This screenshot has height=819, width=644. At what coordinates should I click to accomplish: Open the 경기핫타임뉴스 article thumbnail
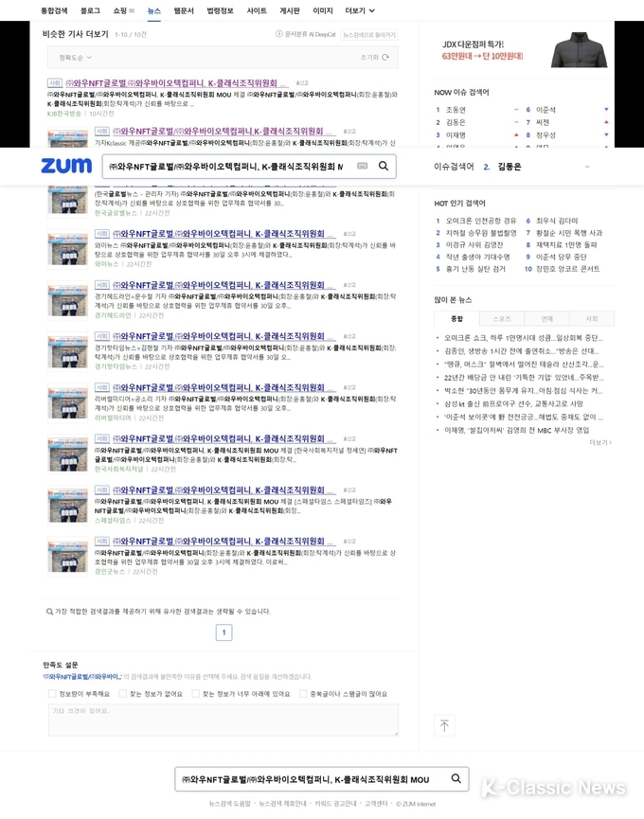[67, 351]
